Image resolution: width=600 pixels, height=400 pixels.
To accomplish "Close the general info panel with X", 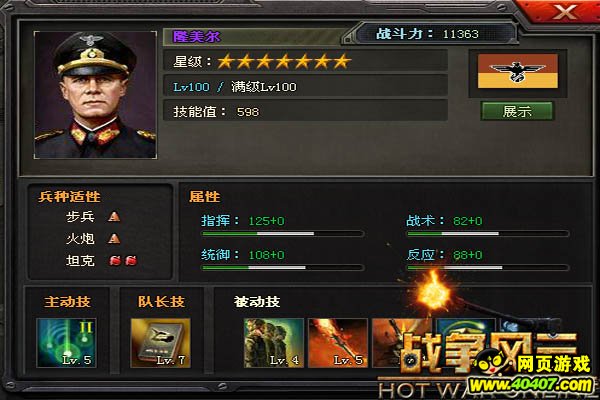I will 564,11.
